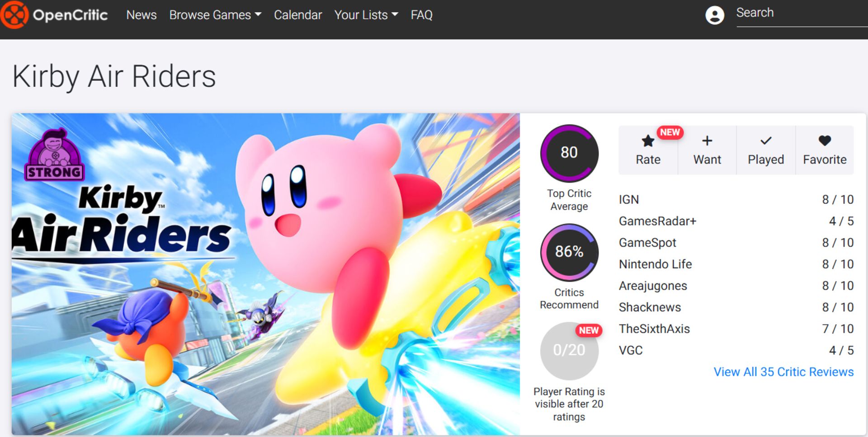Collapse the Browse Games menu chevron
The width and height of the screenshot is (868, 437).
258,15
